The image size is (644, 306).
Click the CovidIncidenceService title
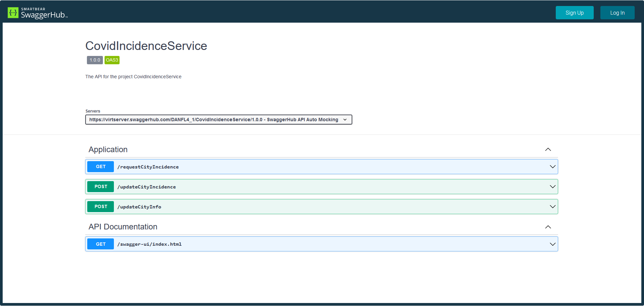pos(146,46)
